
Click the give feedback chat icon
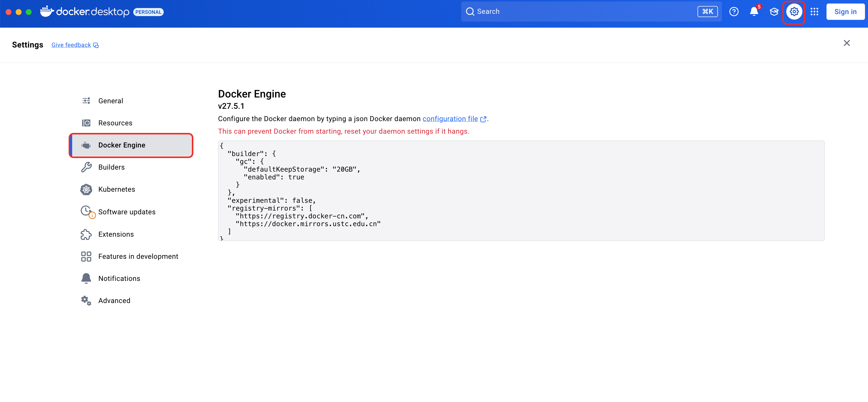point(96,45)
